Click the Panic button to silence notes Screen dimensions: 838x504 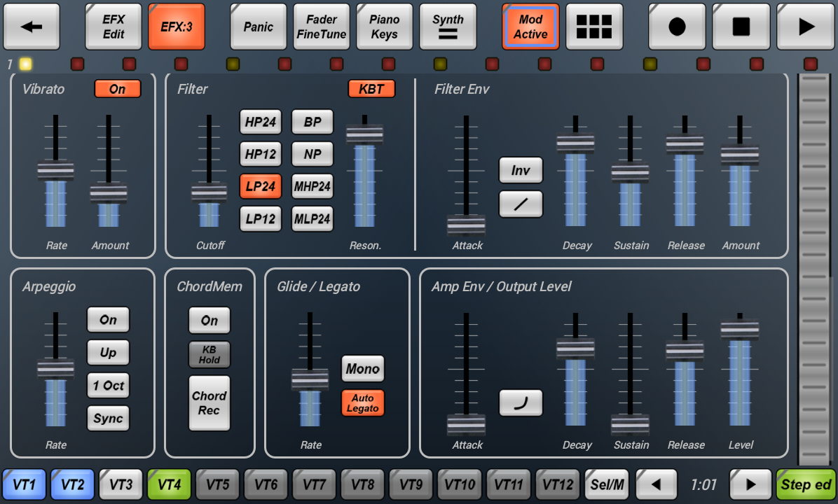258,26
